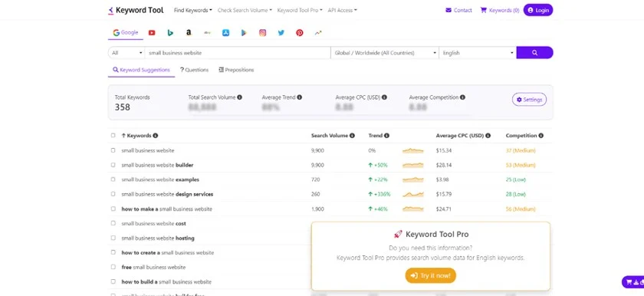Switch to the Twitter keyword source
644x296 pixels.
(281, 33)
